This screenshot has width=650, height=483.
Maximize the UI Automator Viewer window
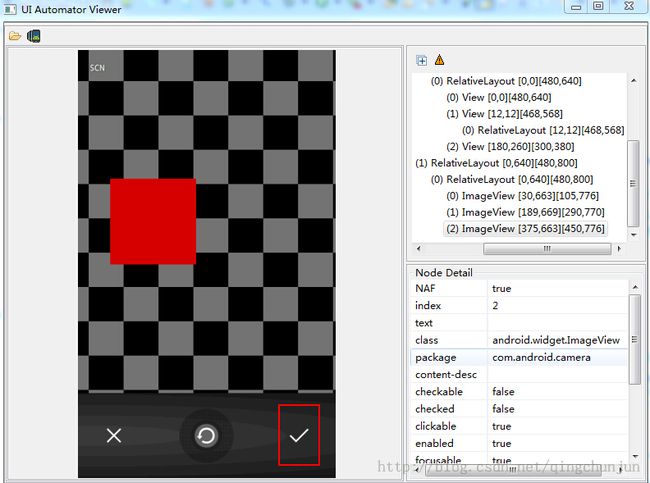pos(598,6)
